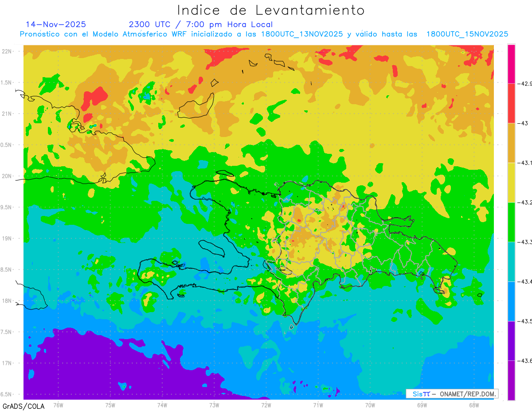Image resolution: width=532 pixels, height=411 pixels.
Task: Click the light blue swatch in the color legend
Action: [x=511, y=301]
